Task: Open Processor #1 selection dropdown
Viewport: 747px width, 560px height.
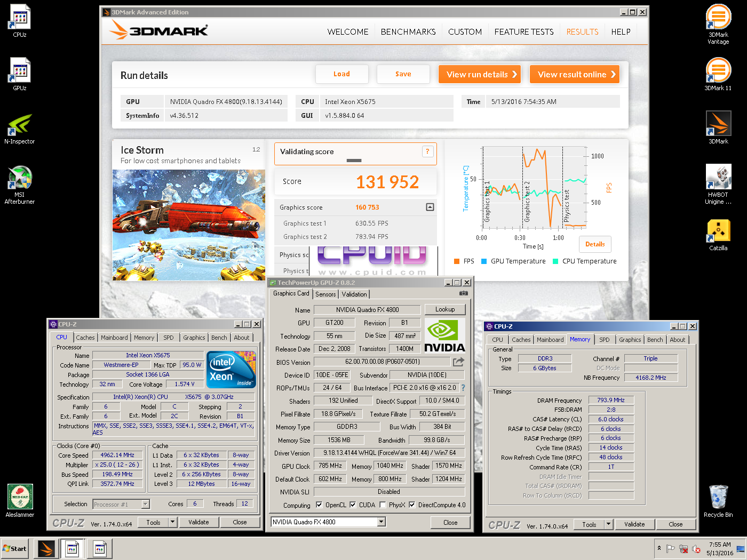Action: tap(145, 504)
